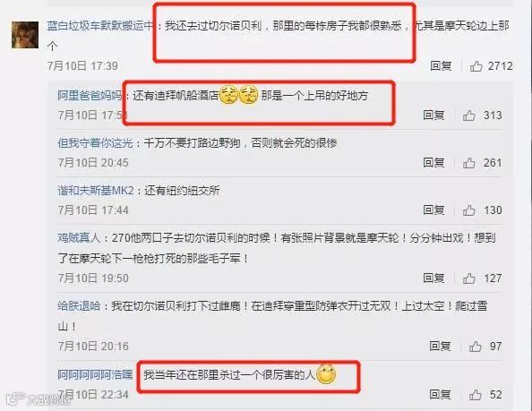Open 蓝白垃圾车默默搬运中 user profile
Screen dimensions: 532x411
pos(100,26)
